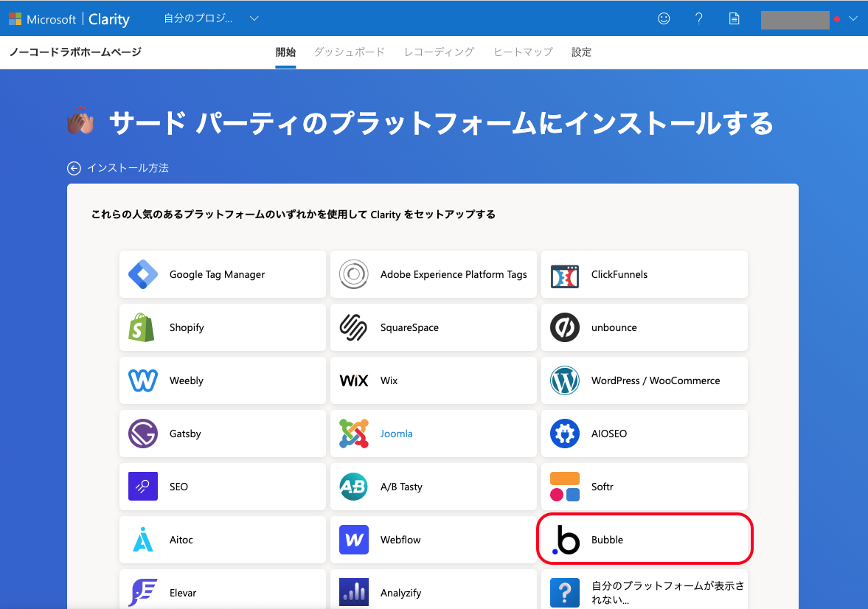
Task: Click the ClickFunnels logo icon
Action: (x=565, y=276)
